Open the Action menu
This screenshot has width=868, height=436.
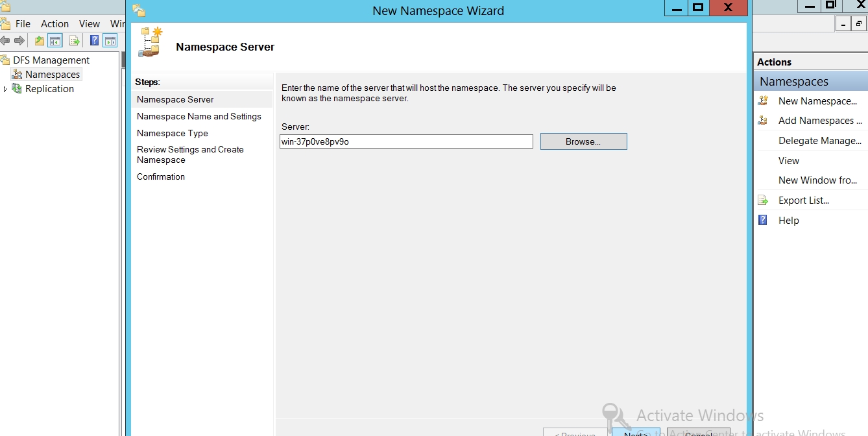coord(54,23)
